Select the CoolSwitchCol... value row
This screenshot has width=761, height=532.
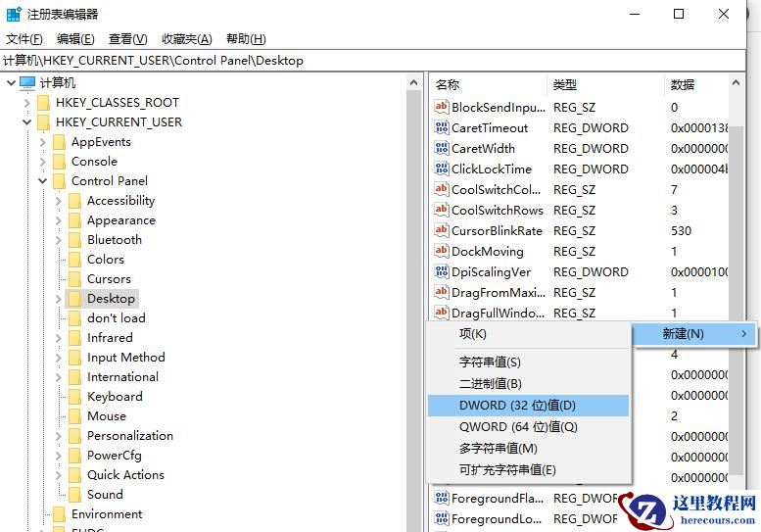pos(580,190)
